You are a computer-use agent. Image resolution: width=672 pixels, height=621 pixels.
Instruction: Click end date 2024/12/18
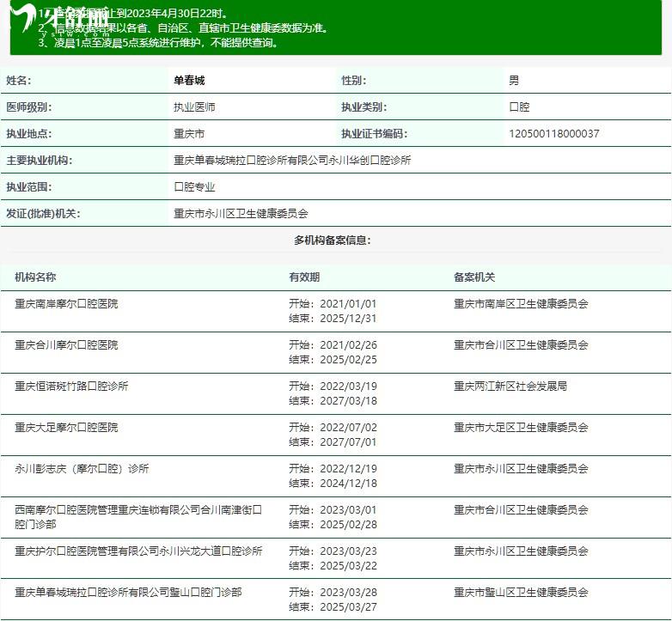pyautogui.click(x=348, y=483)
